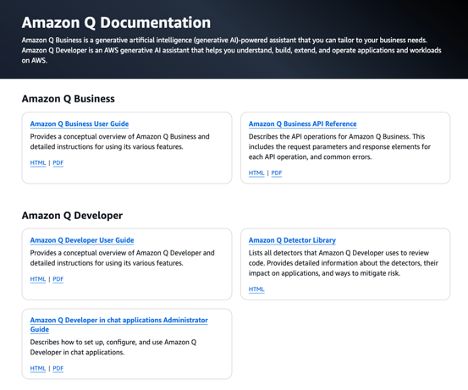Viewport: 468px width, 390px height.
Task: Click the Amazon Q Business section heading
Action: point(68,99)
